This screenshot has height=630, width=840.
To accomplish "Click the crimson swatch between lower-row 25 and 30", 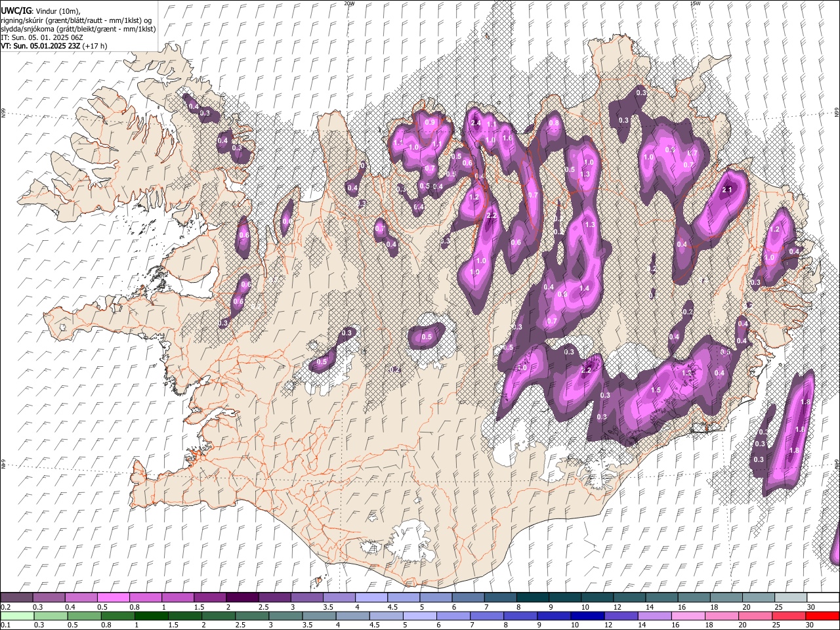I will click(x=788, y=616).
